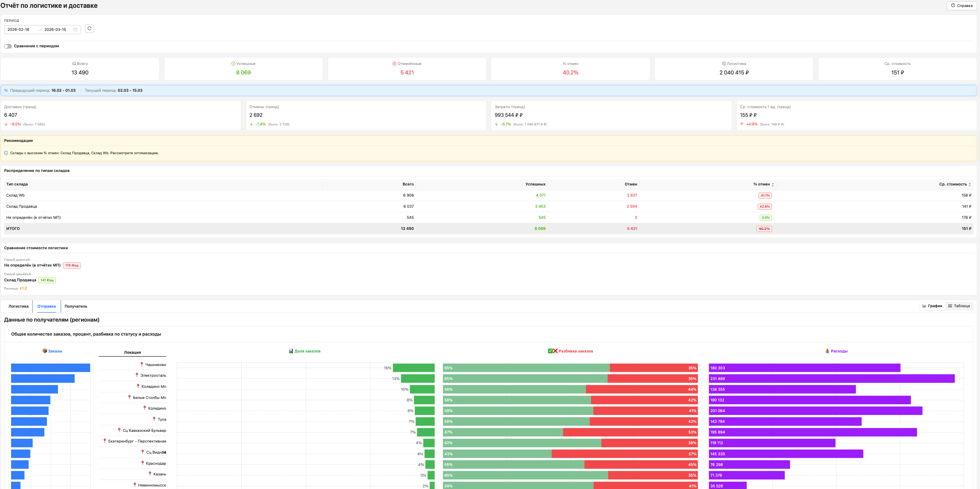Open the Логистика tab

(18, 306)
